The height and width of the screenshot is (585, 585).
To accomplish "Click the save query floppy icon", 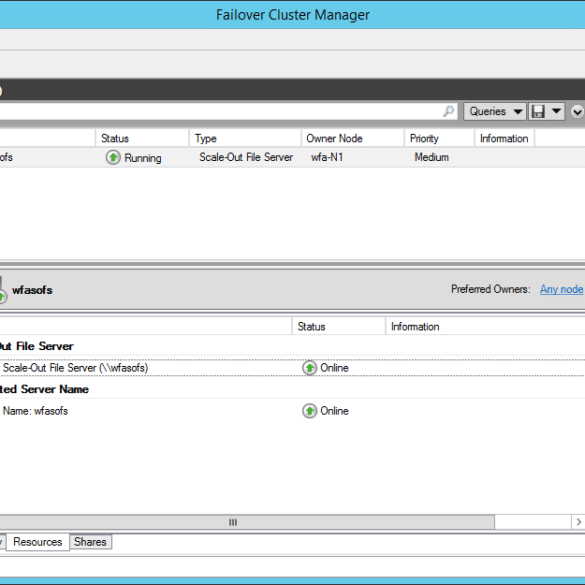I will pos(538,111).
